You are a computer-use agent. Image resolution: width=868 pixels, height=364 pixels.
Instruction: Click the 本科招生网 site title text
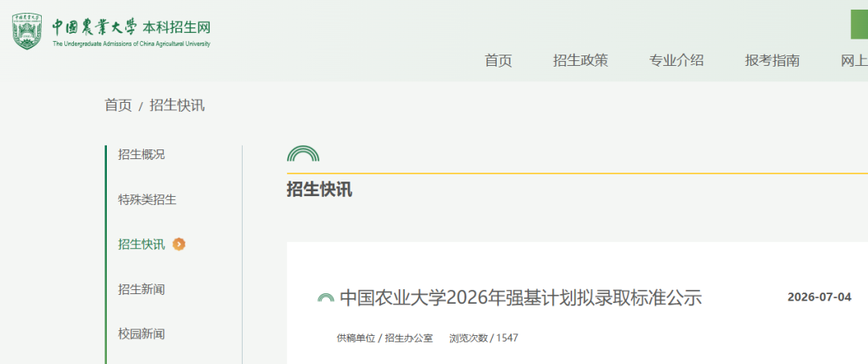177,27
